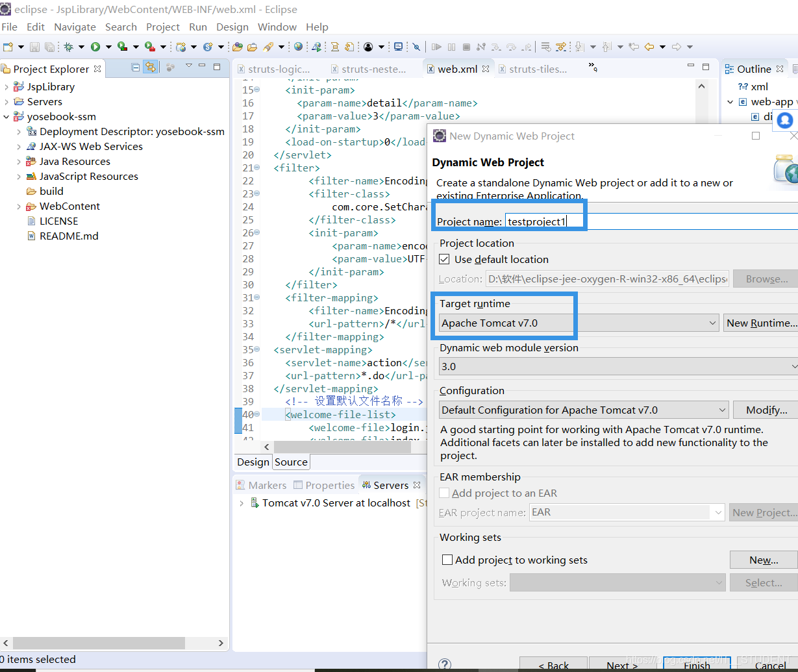The height and width of the screenshot is (672, 798).
Task: Click the New... working set button
Action: pos(764,560)
